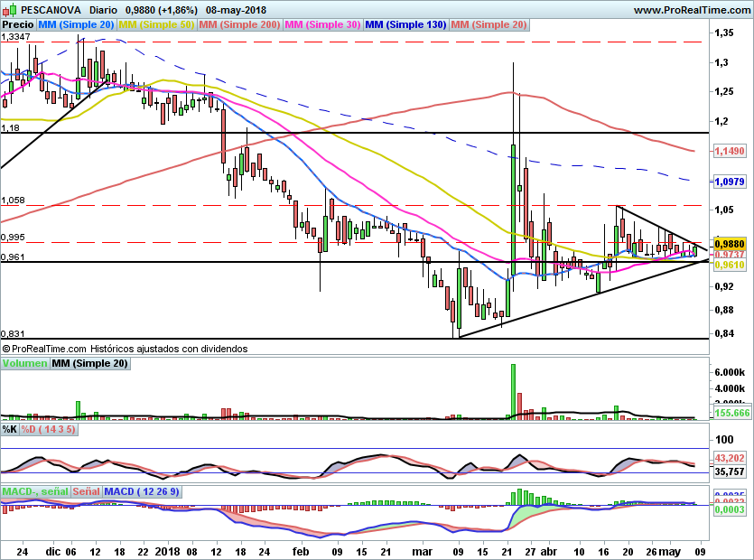Screen dimensions: 754x560
Task: Select the Señal line label
Action: [87, 491]
